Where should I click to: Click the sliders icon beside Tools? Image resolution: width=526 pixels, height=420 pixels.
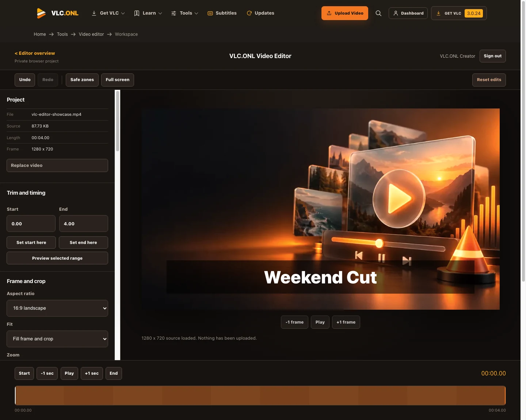tap(174, 13)
